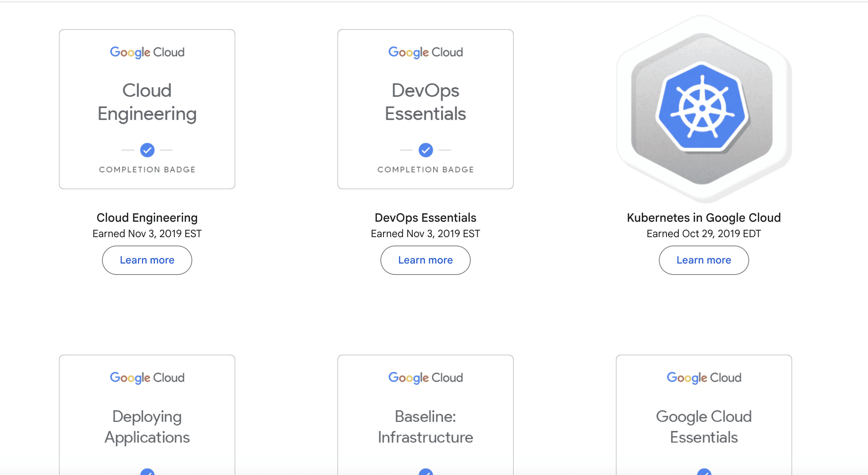Click Google Cloud logo on Baseline: Infrastructure badge

(x=426, y=378)
